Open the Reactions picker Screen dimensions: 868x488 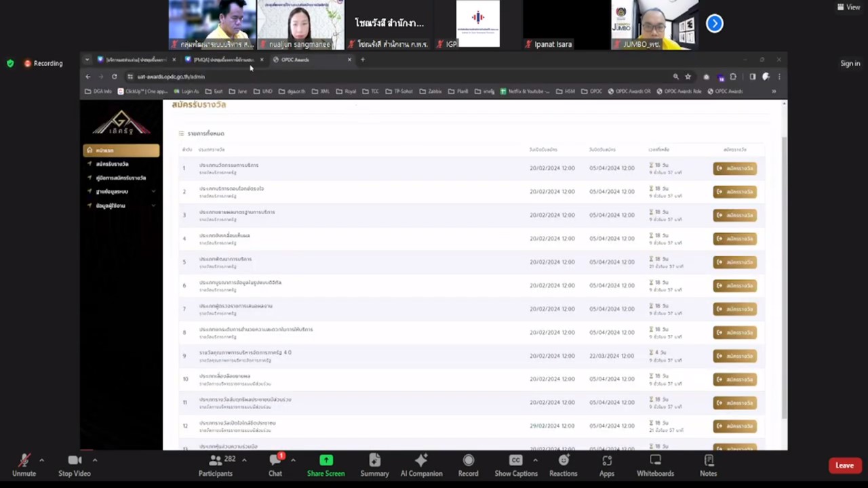point(563,465)
